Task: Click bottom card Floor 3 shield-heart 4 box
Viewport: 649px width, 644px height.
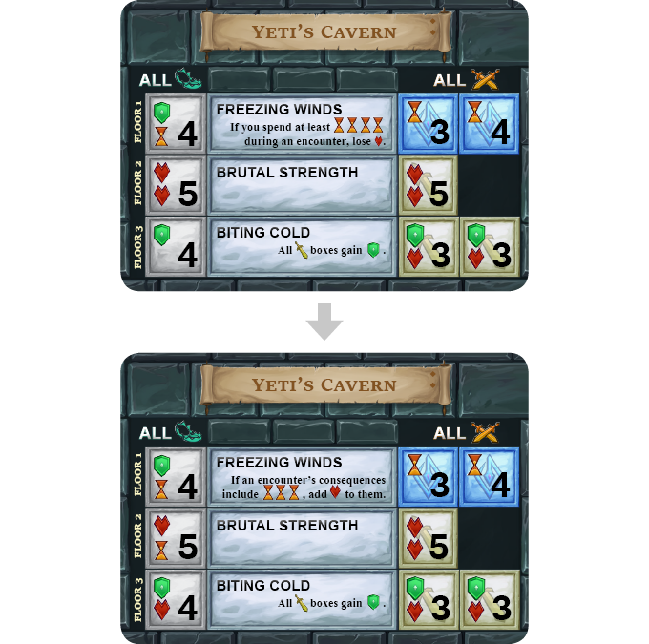Action: click(176, 599)
